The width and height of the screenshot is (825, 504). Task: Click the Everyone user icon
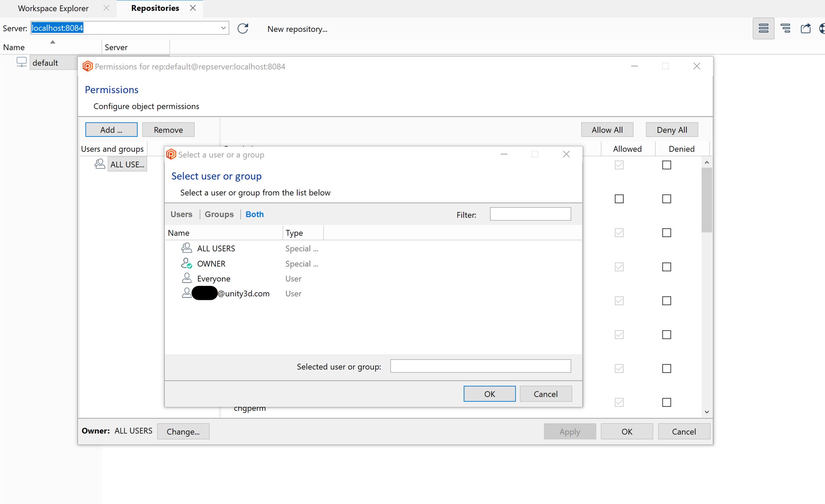coord(186,278)
